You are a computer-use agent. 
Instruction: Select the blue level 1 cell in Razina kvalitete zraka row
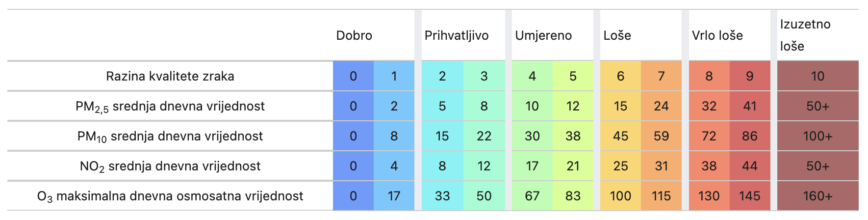(394, 76)
